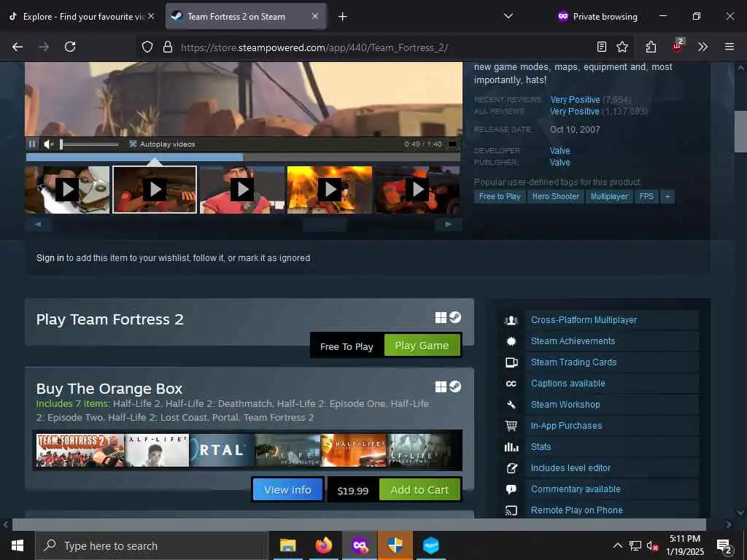
Task: Pause the trailer video
Action: coord(32,144)
